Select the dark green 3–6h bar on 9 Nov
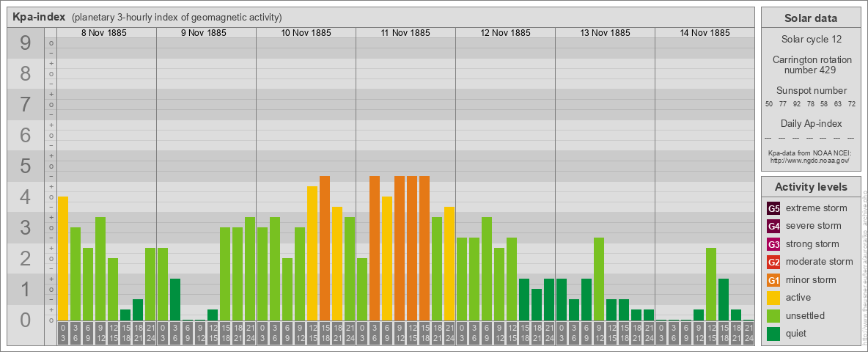868x352 pixels. coord(175,299)
